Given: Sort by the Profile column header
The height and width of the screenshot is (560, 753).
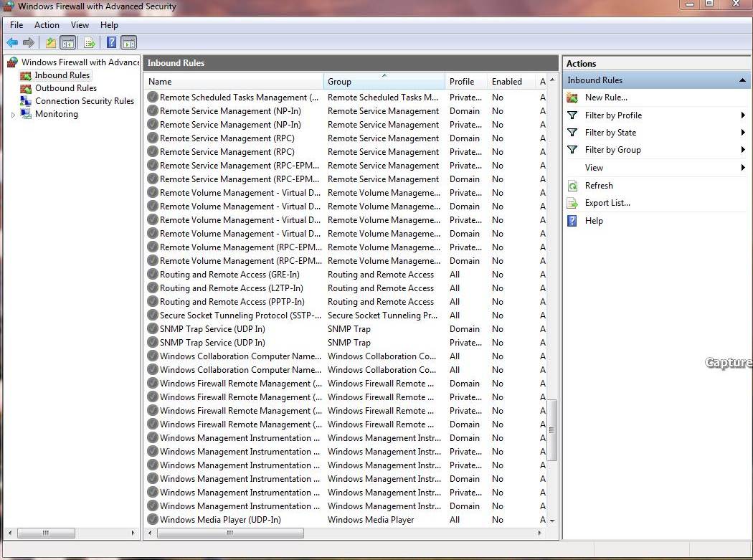Looking at the screenshot, I should (x=466, y=82).
